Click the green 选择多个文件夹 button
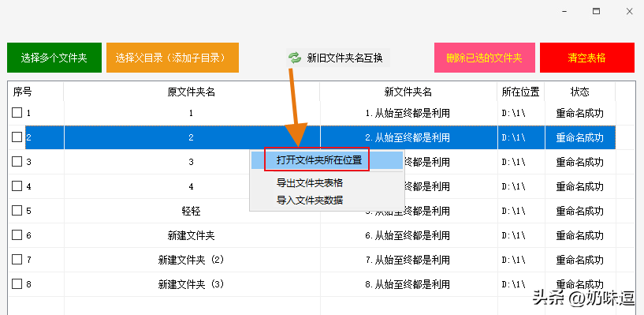Viewport: 644px width, 315px height. coord(54,58)
